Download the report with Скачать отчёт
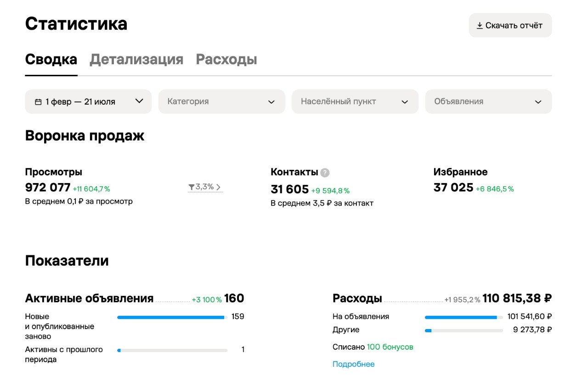Viewport: 588px width, 380px height. pos(510,25)
